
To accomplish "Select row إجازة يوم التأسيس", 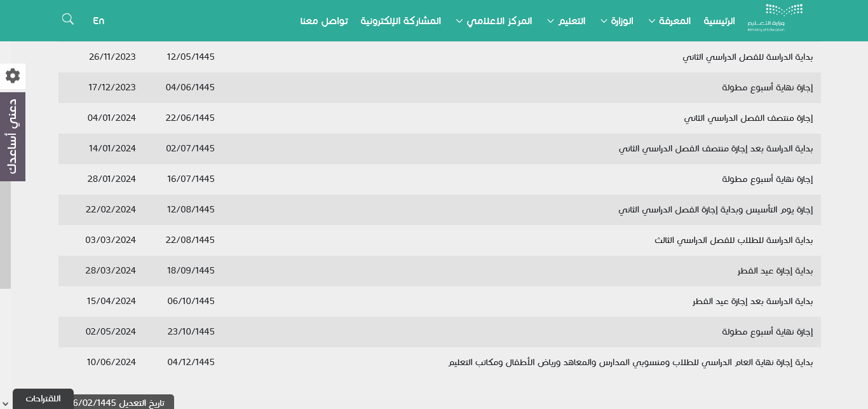I will click(440, 210).
